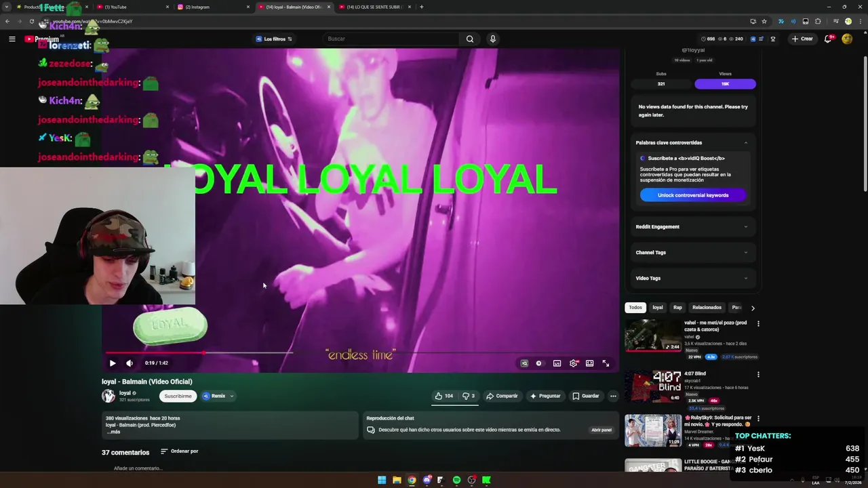The width and height of the screenshot is (868, 488).
Task: Open the Remix dropdown
Action: (218, 396)
